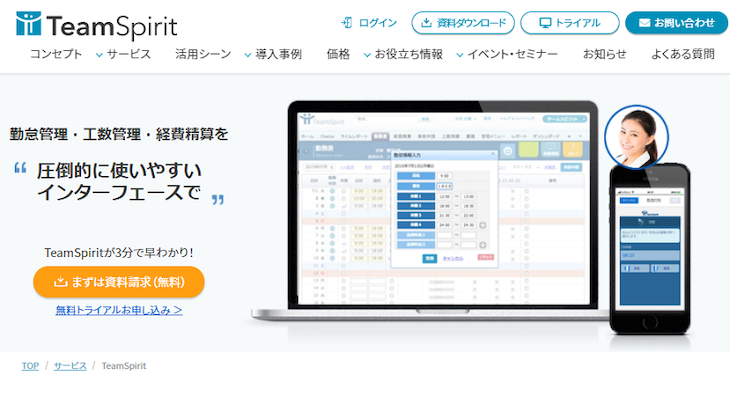Click the laptop screen product image
Image resolution: width=730 pixels, height=412 pixels.
tap(443, 208)
